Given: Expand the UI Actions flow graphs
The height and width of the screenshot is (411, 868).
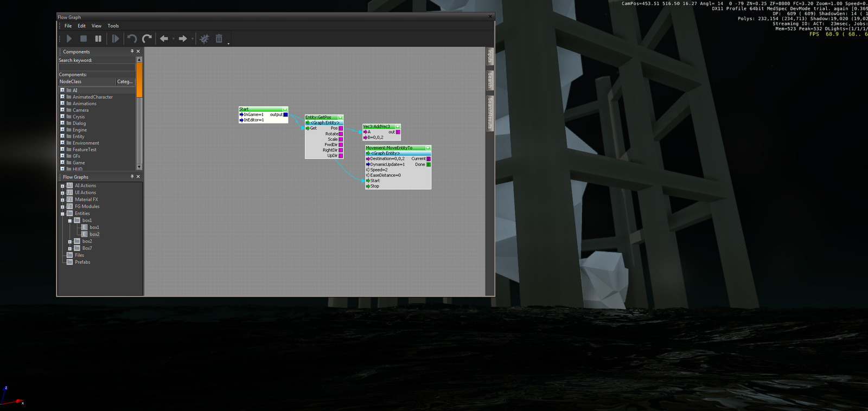Looking at the screenshot, I should [x=62, y=193].
